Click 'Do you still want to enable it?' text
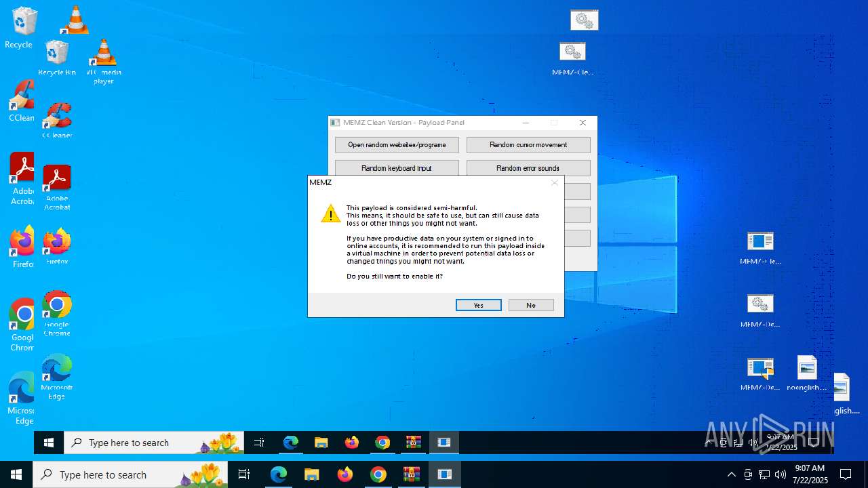The height and width of the screenshot is (488, 868). click(x=395, y=277)
